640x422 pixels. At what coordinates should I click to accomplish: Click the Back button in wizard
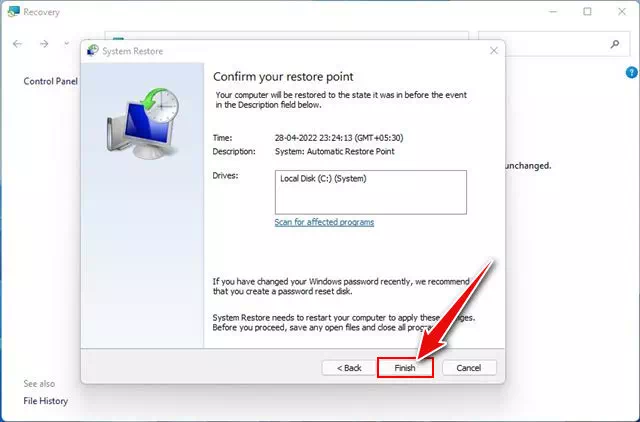[x=348, y=367]
